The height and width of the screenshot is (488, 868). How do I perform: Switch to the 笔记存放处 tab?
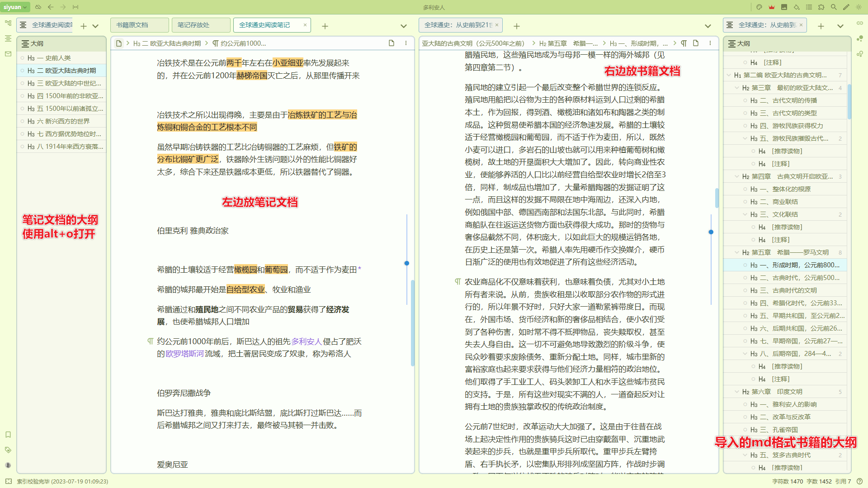(x=200, y=25)
